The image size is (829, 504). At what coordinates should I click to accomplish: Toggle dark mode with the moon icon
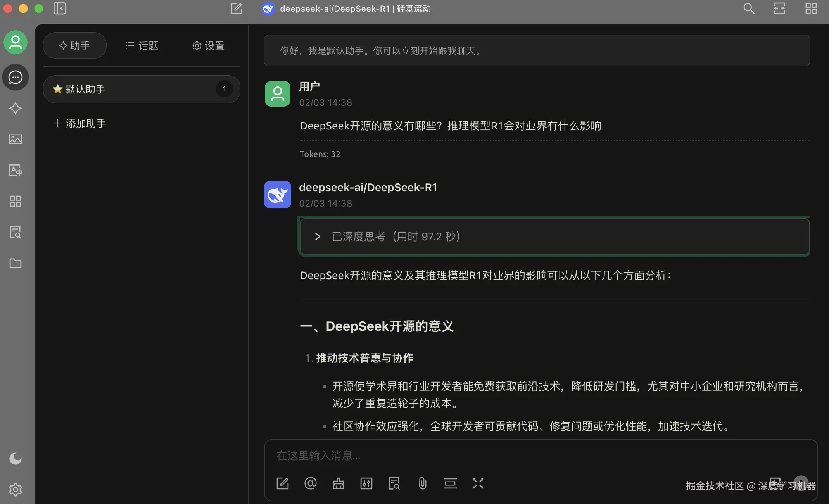(16, 459)
